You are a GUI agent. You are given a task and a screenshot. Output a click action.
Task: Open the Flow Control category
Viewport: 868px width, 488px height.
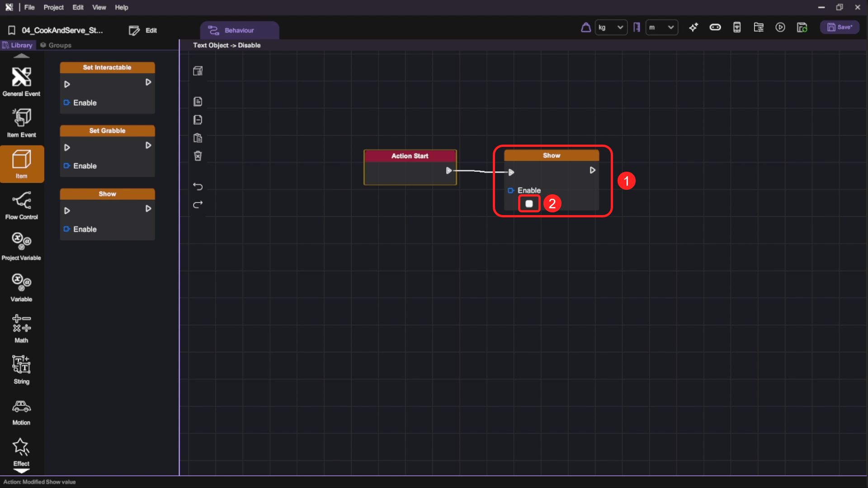[x=21, y=205]
